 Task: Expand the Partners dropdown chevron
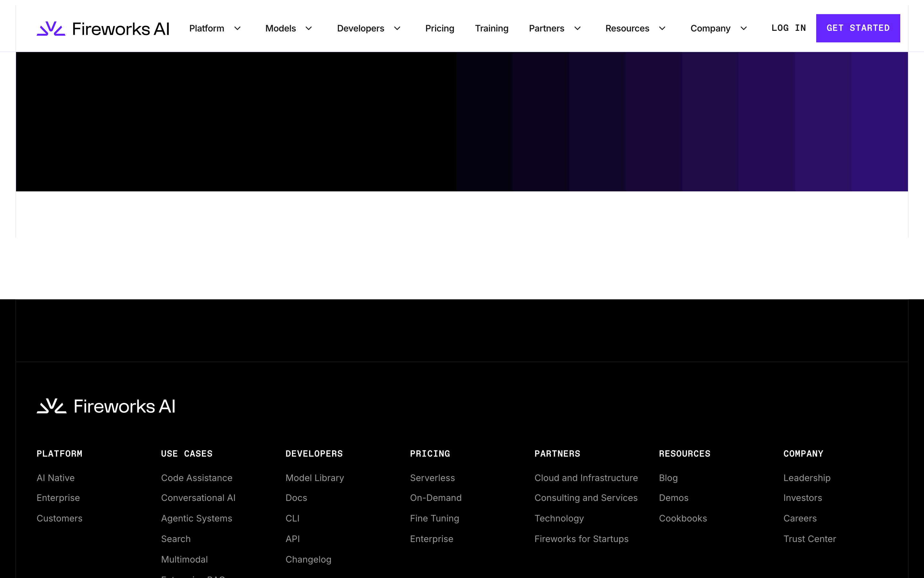(x=577, y=28)
